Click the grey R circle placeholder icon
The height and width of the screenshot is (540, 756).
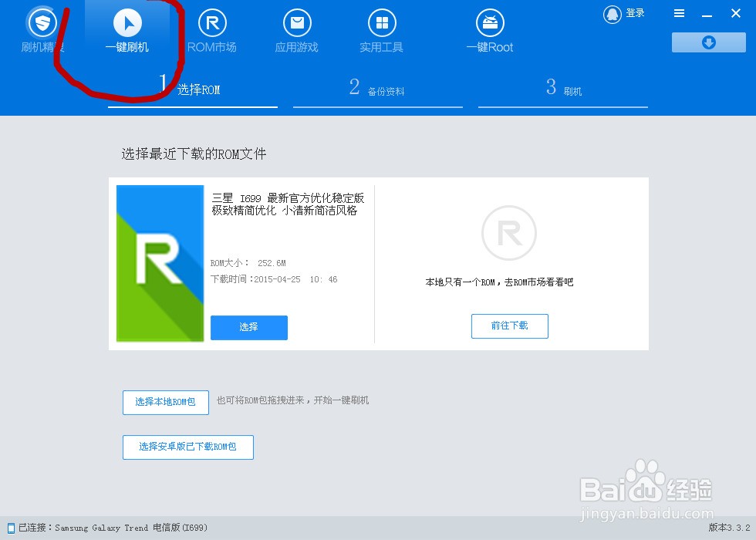click(x=509, y=233)
